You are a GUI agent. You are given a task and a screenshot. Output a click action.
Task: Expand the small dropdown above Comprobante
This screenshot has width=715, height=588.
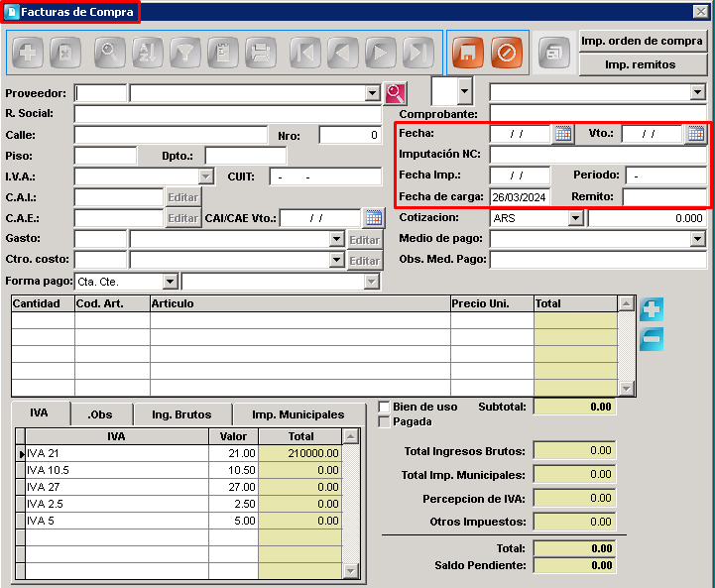pyautogui.click(x=465, y=90)
